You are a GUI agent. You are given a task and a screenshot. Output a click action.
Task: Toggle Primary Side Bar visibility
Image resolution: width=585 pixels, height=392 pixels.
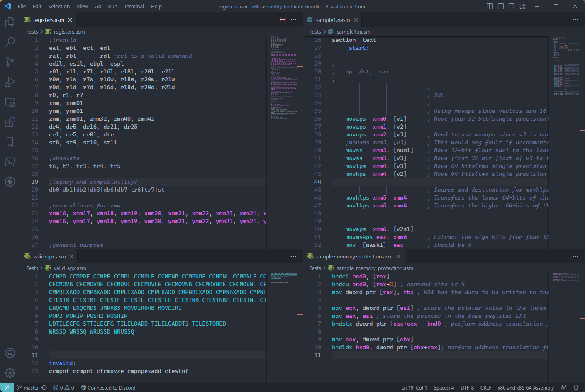[x=490, y=6]
